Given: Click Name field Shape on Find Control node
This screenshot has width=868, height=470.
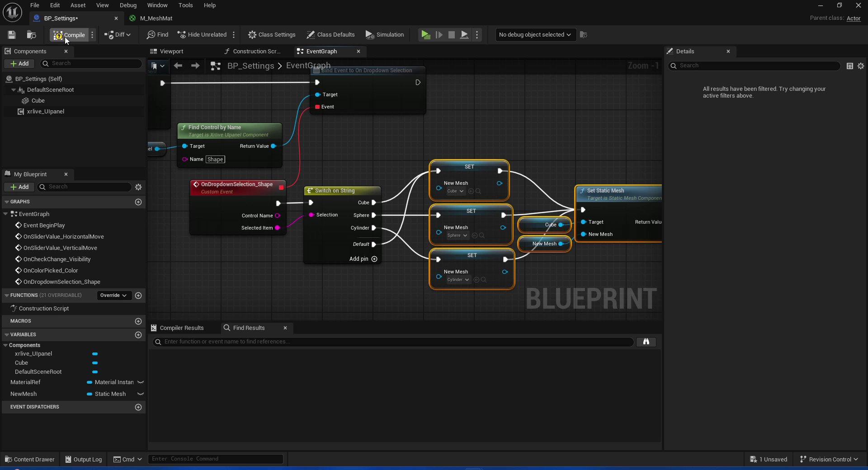Looking at the screenshot, I should [215, 160].
